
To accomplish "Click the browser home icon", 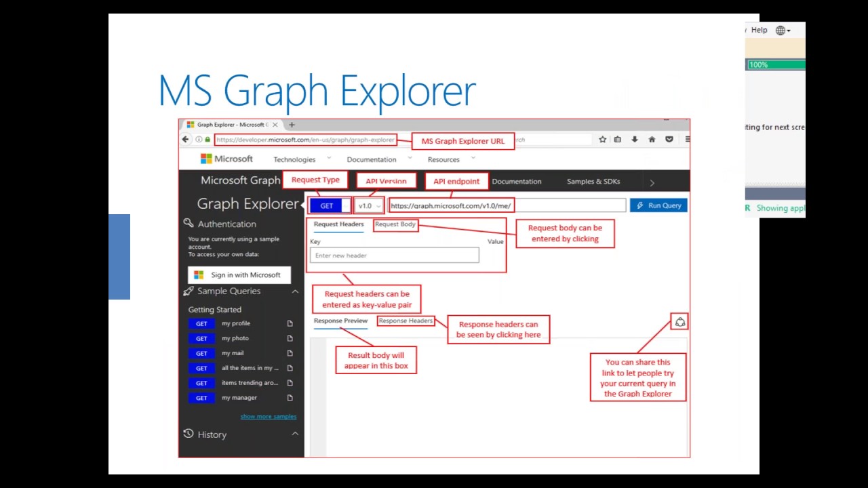I will click(x=652, y=140).
